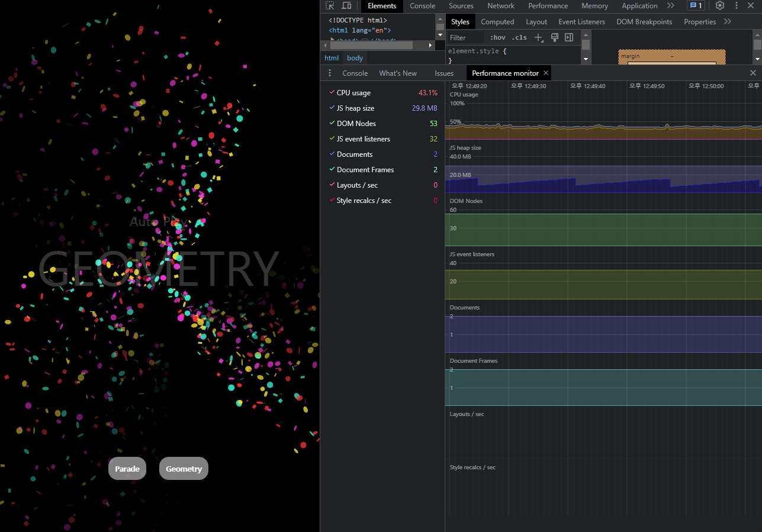
Task: Switch to the Network tab
Action: click(x=501, y=6)
